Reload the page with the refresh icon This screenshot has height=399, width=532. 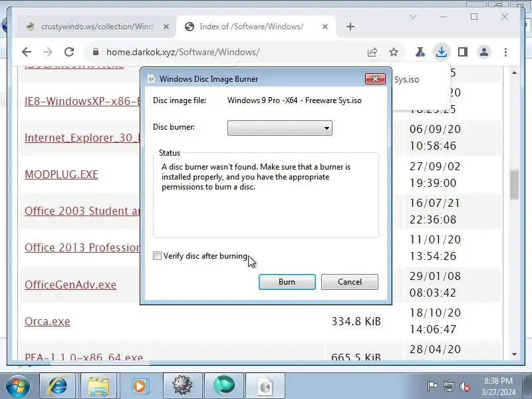coord(69,53)
